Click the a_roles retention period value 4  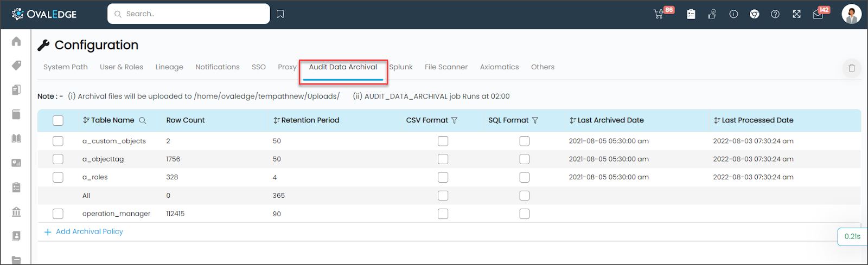[x=275, y=177]
